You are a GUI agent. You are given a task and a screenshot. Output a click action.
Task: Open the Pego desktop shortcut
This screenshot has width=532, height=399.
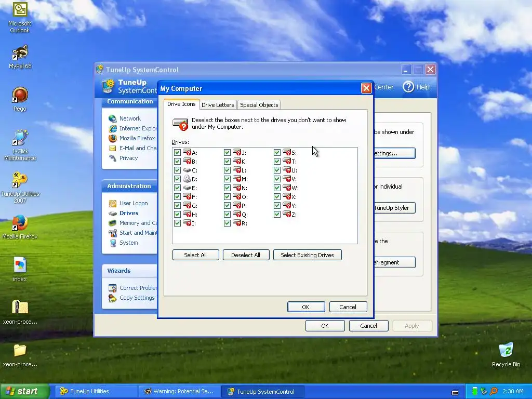[x=20, y=99]
